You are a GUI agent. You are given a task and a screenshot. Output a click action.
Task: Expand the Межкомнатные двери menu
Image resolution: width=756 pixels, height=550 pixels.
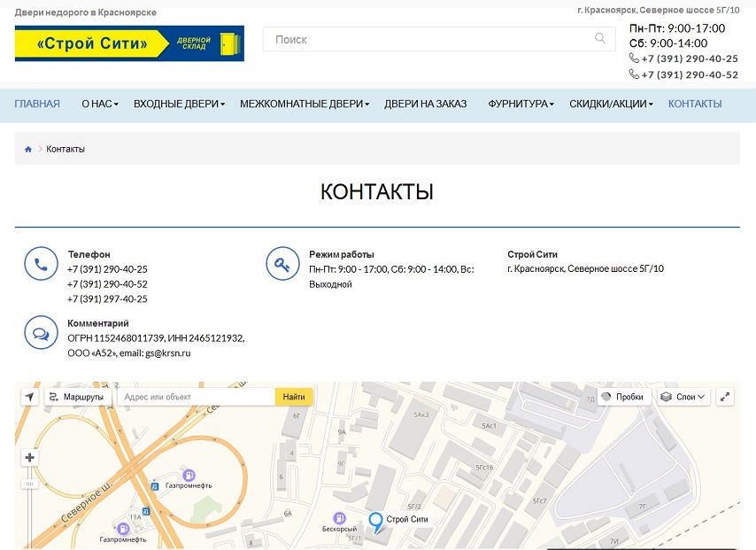click(x=304, y=105)
